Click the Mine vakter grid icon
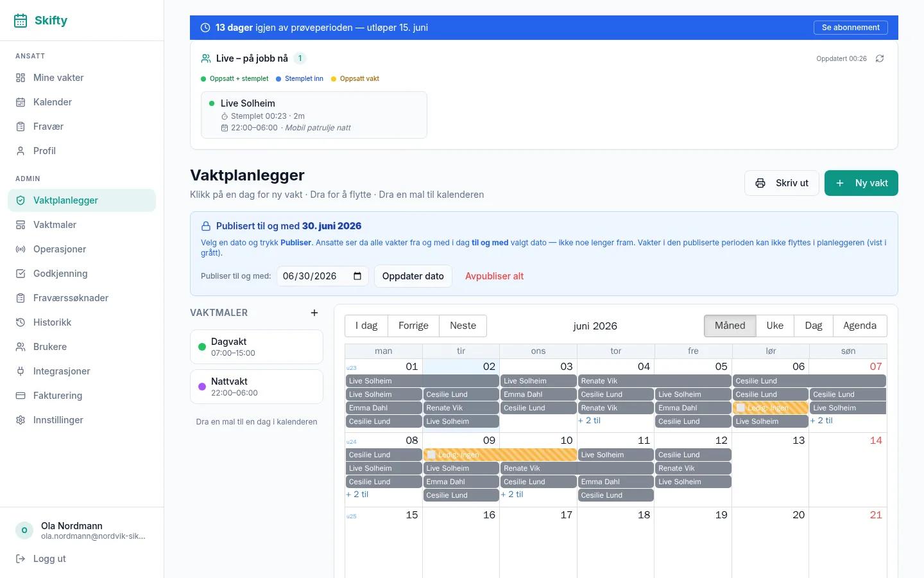 [21, 78]
